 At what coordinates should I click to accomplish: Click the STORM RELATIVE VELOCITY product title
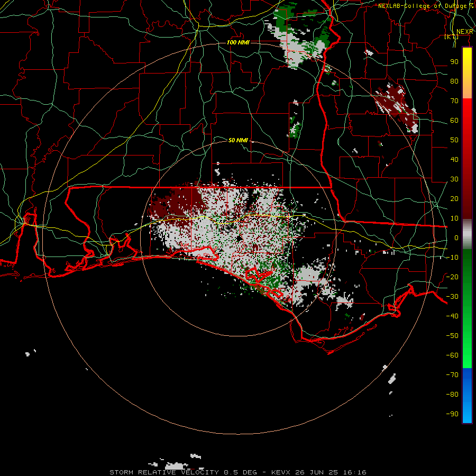164,472
